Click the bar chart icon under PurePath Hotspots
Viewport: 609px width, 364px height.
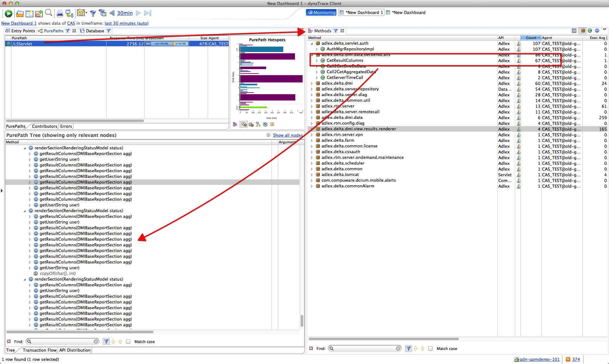(235, 124)
